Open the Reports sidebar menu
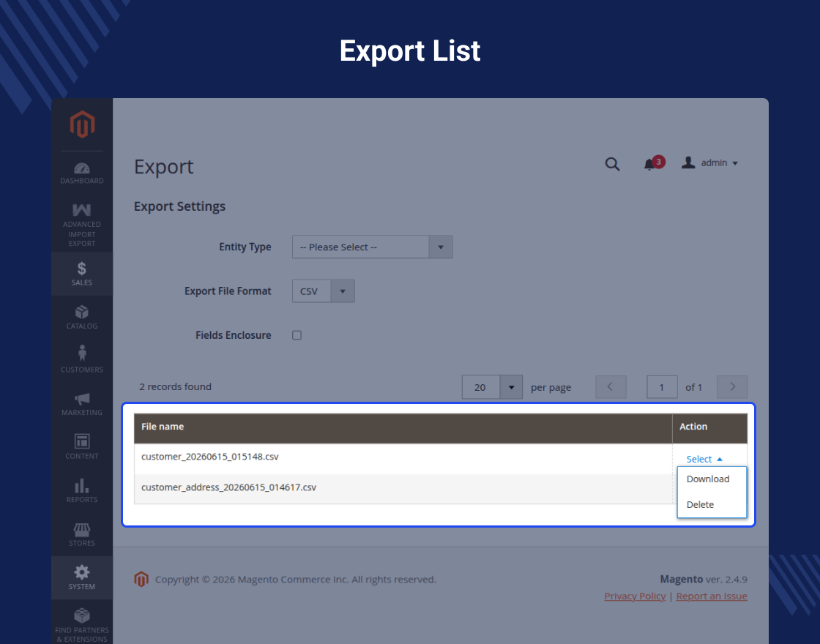This screenshot has width=820, height=644. [x=82, y=491]
